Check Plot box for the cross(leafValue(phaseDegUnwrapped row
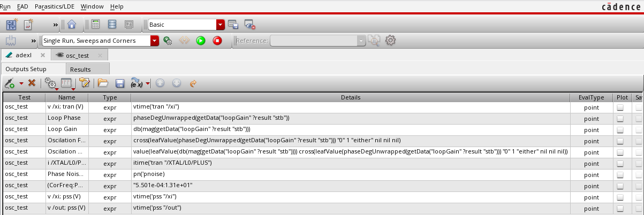This screenshot has width=644, height=215. [x=620, y=141]
